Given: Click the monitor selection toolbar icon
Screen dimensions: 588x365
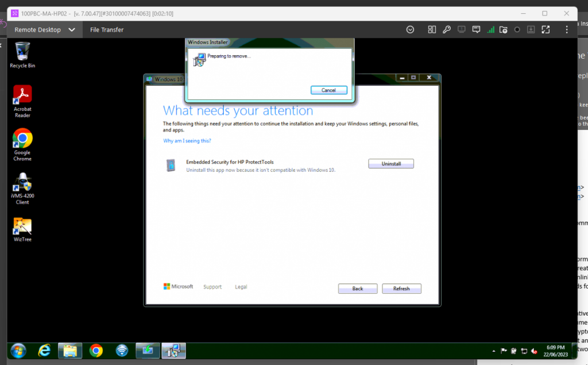Looking at the screenshot, I should (x=461, y=30).
